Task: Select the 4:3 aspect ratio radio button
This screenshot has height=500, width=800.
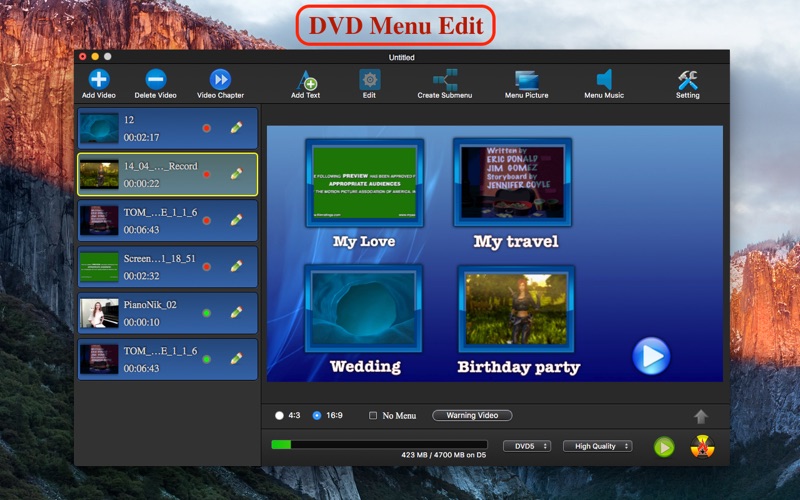Action: coord(279,415)
